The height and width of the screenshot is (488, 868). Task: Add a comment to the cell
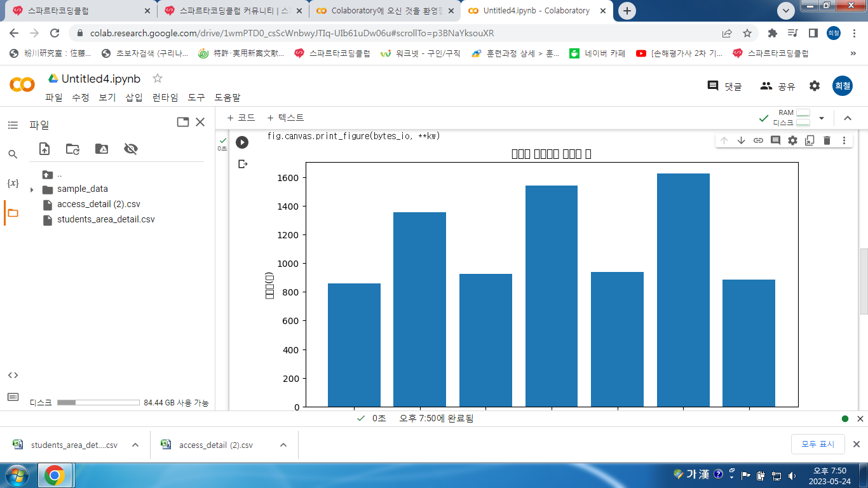[775, 140]
